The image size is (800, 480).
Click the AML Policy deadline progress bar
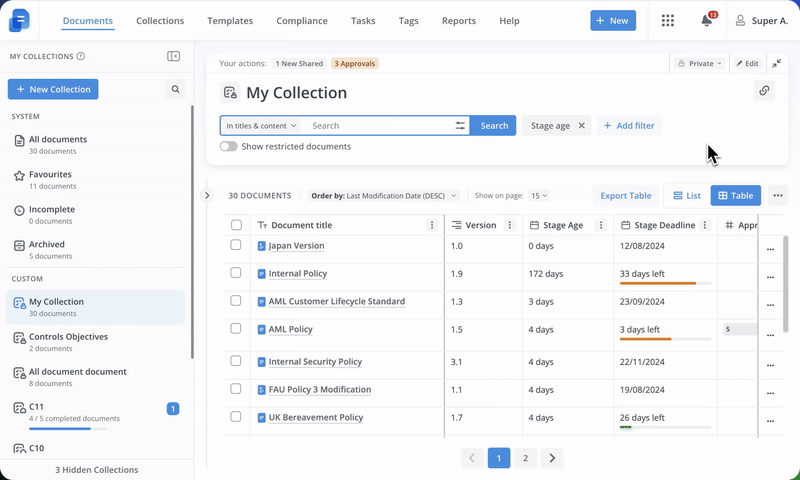[x=665, y=339]
